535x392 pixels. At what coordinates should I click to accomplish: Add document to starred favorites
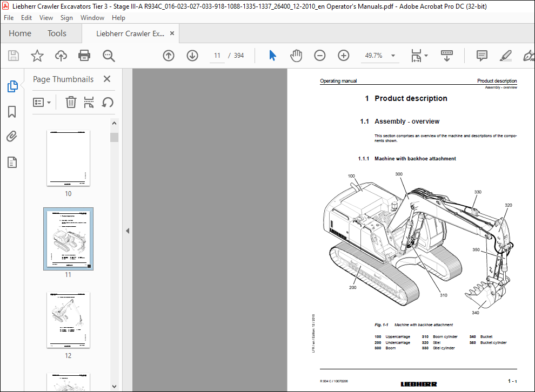click(x=37, y=56)
